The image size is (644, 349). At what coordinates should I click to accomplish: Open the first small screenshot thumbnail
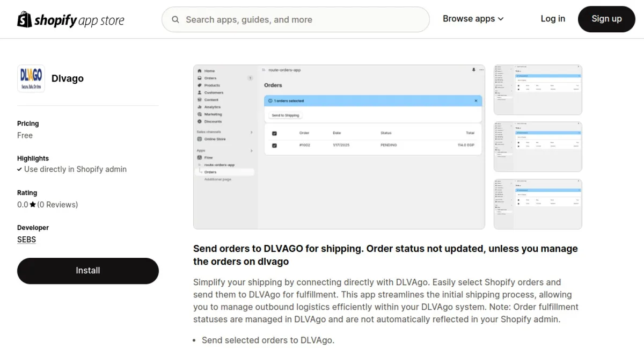click(538, 90)
